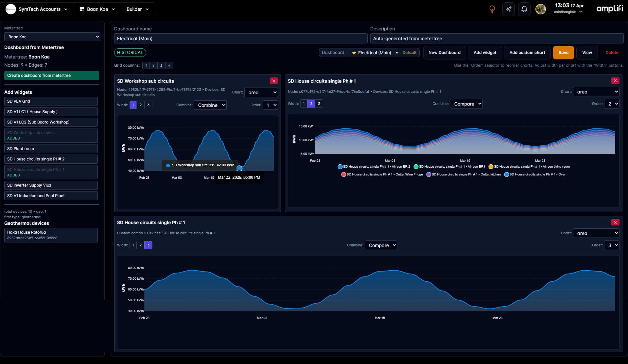Open the Metertree Baan Kae dropdown
Screen dimensions: 628x364
52,37
